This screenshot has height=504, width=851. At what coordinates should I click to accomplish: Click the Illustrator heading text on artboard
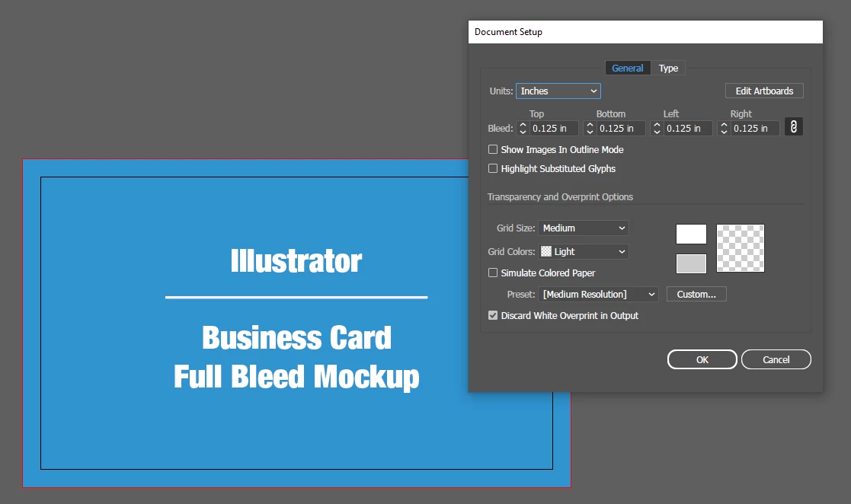296,261
